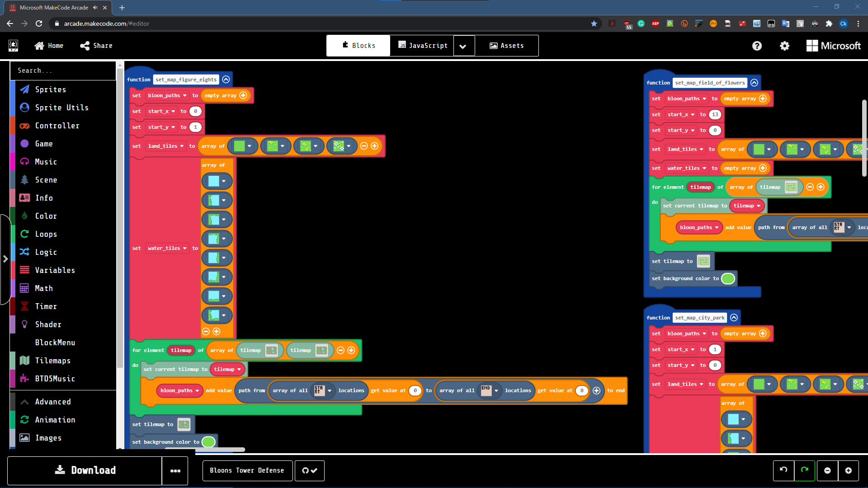Open the editor toggle chevron beside JavaScript
The height and width of the screenshot is (488, 868).
(x=463, y=46)
